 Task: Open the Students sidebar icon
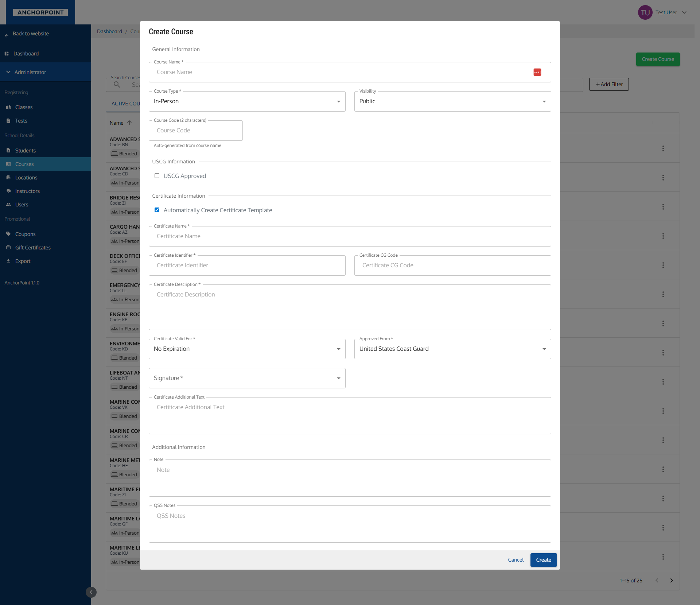click(8, 150)
